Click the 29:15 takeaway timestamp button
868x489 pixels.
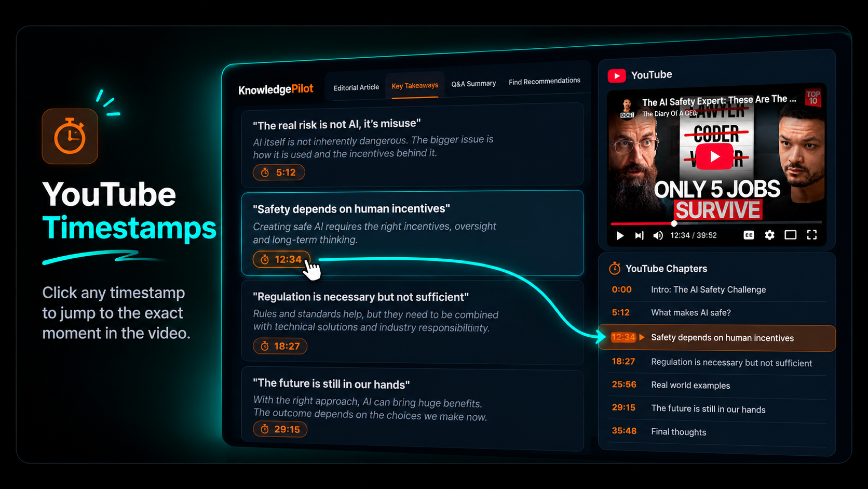(280, 429)
